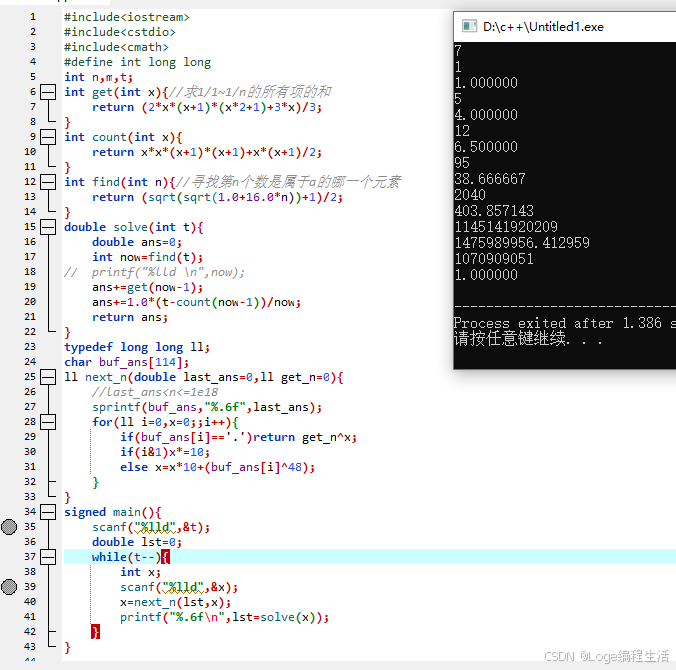676x670 pixels.
Task: Click the return statement in count function
Action: 207,152
